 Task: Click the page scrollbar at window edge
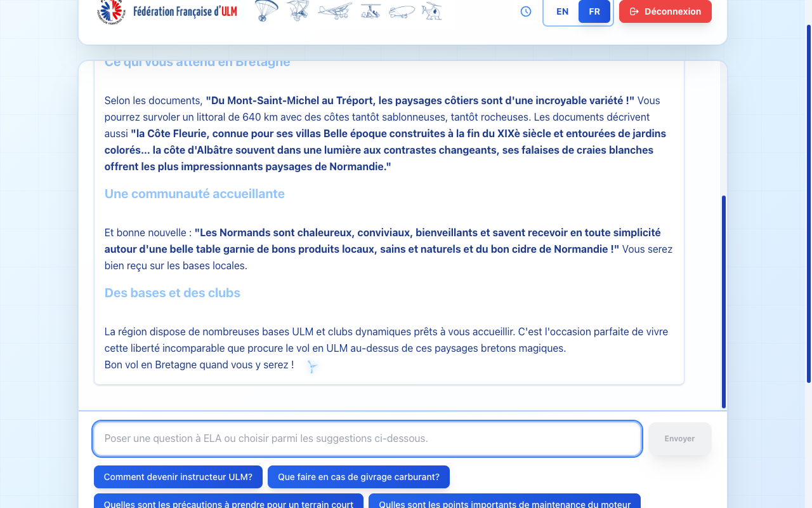[809, 203]
